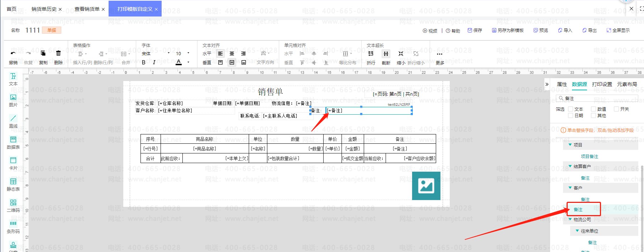The image size is (644, 252).
Task: Check the 日期 filter checkbox
Action: pyautogui.click(x=571, y=115)
